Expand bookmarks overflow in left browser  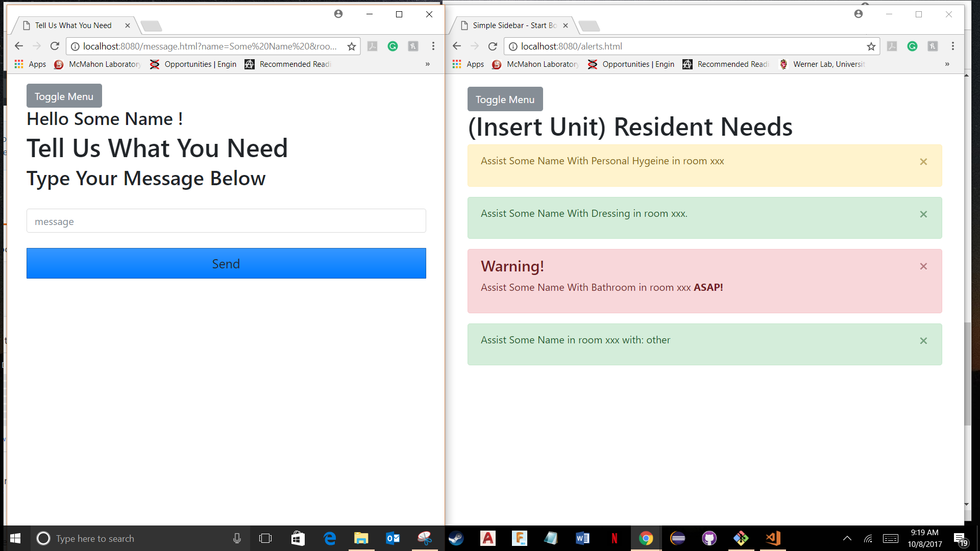coord(428,64)
